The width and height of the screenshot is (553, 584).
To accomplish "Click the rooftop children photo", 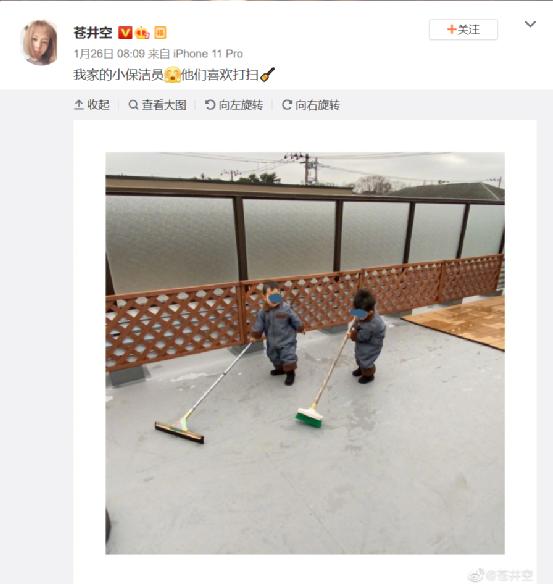I will click(305, 353).
